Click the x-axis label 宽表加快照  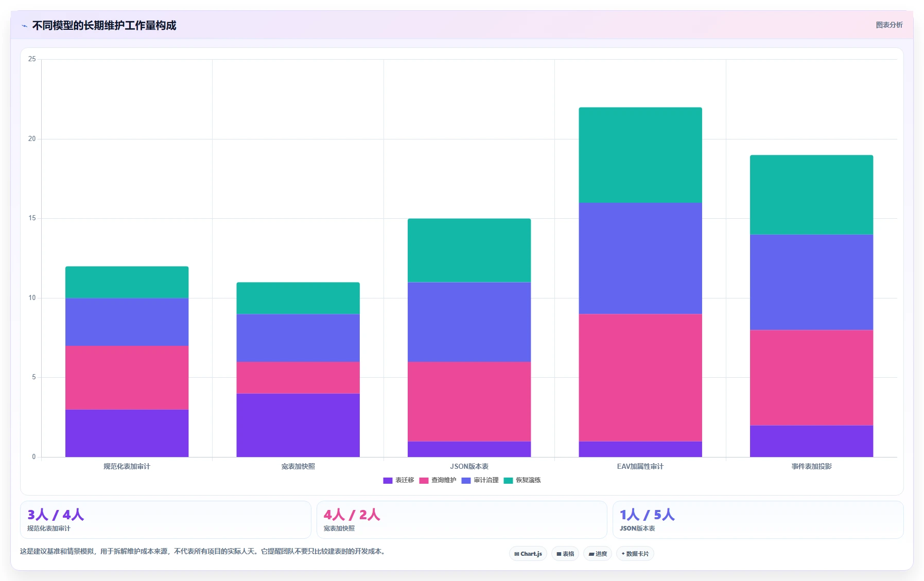point(298,466)
